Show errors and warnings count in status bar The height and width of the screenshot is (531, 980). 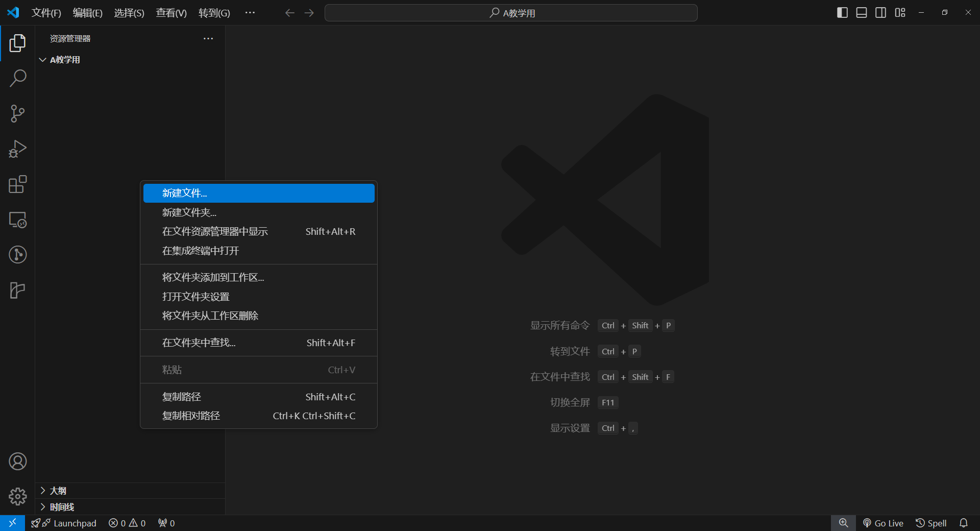127,523
